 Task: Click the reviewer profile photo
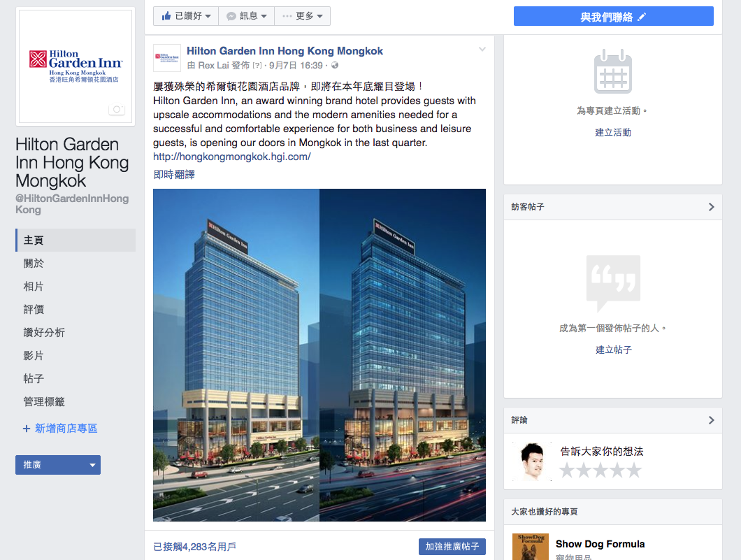532,461
